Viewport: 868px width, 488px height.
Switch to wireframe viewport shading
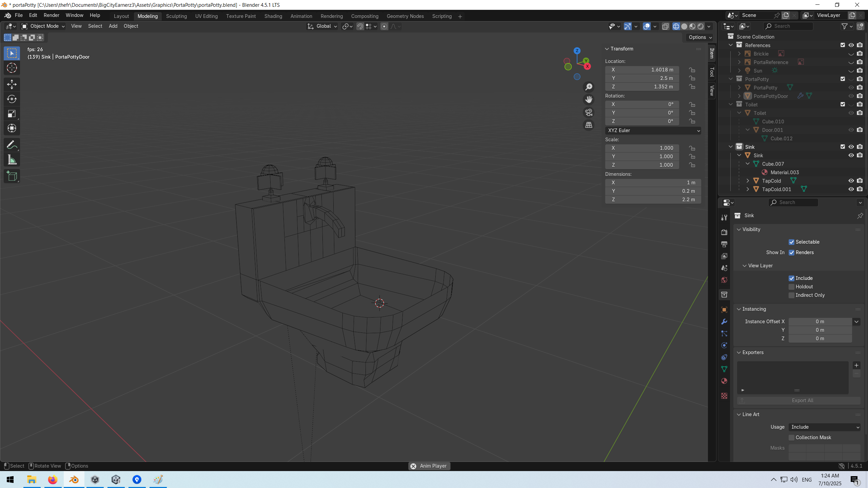(x=676, y=26)
